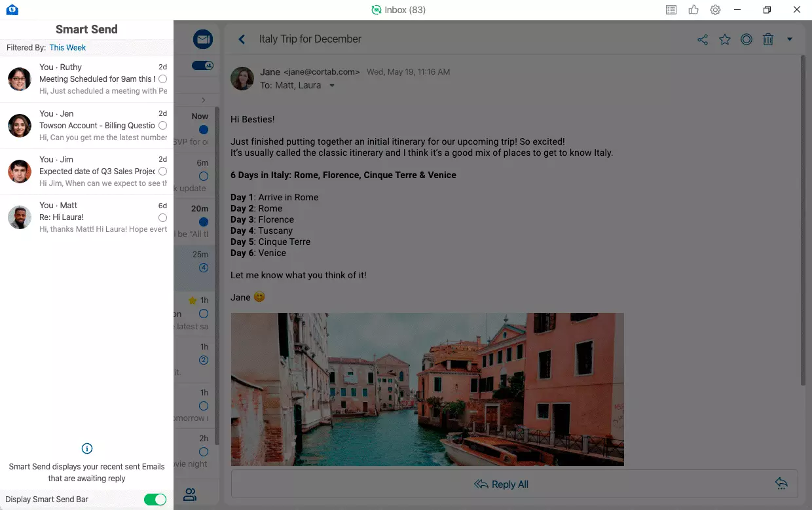The height and width of the screenshot is (510, 812).
Task: Change the This Week filter
Action: click(67, 48)
